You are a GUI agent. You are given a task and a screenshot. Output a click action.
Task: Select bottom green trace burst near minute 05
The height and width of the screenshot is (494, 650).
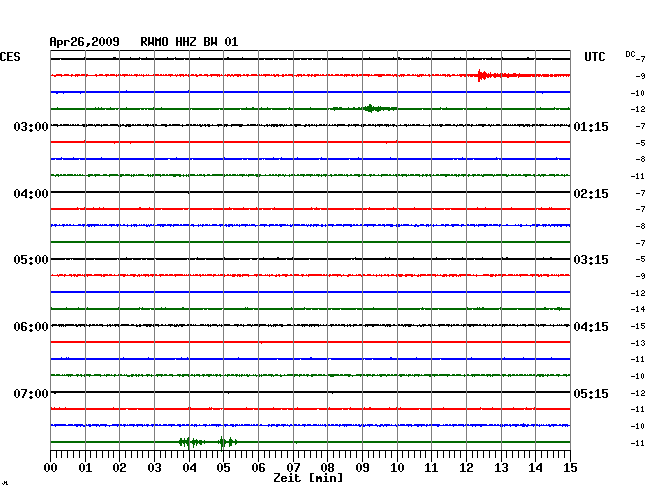pyautogui.click(x=228, y=442)
